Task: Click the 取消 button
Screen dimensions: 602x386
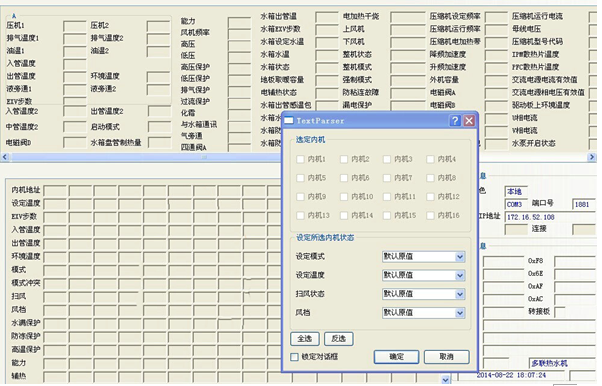Action: 447,357
